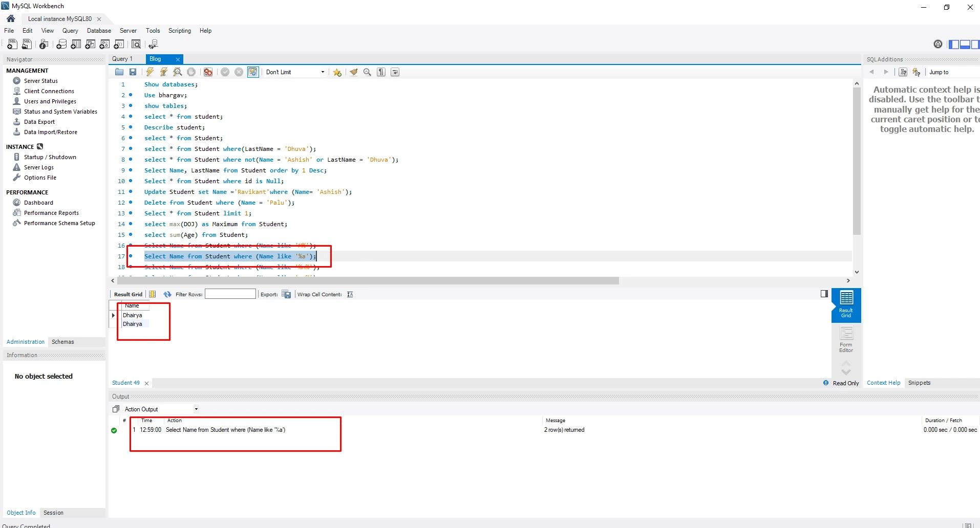The width and height of the screenshot is (980, 528).
Task: Click the Filter Rows input field
Action: point(230,294)
